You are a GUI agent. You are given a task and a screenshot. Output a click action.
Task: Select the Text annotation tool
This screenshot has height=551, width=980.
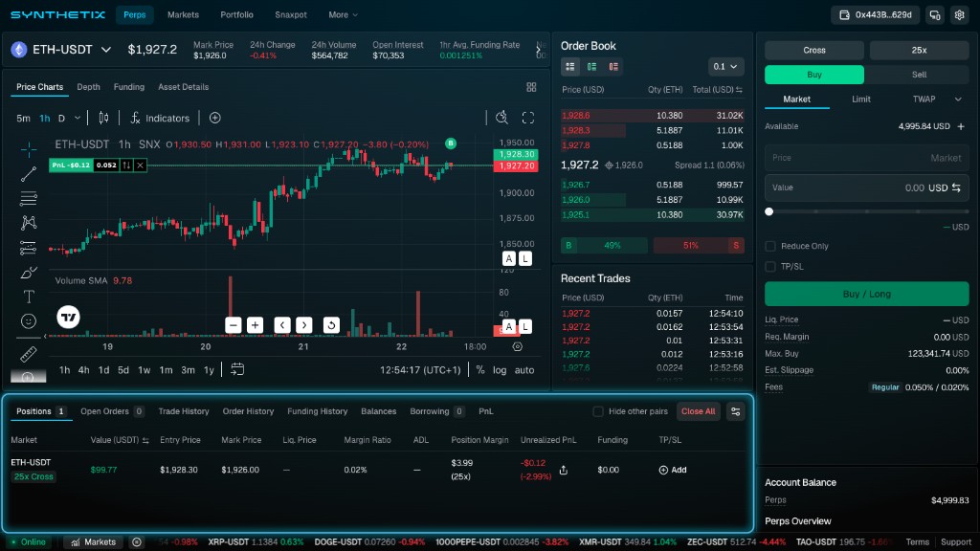pos(28,297)
